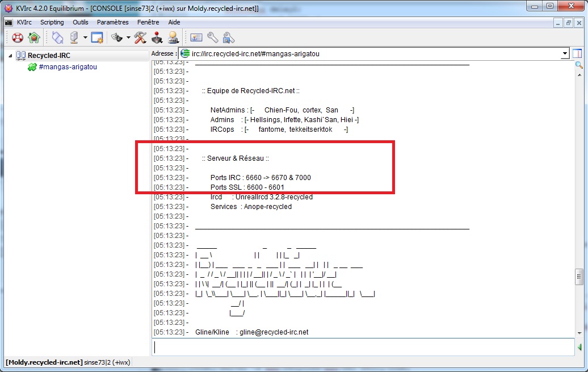Screen dimensions: 588x372
Task: Open new window icon with gear
Action: pos(97,37)
